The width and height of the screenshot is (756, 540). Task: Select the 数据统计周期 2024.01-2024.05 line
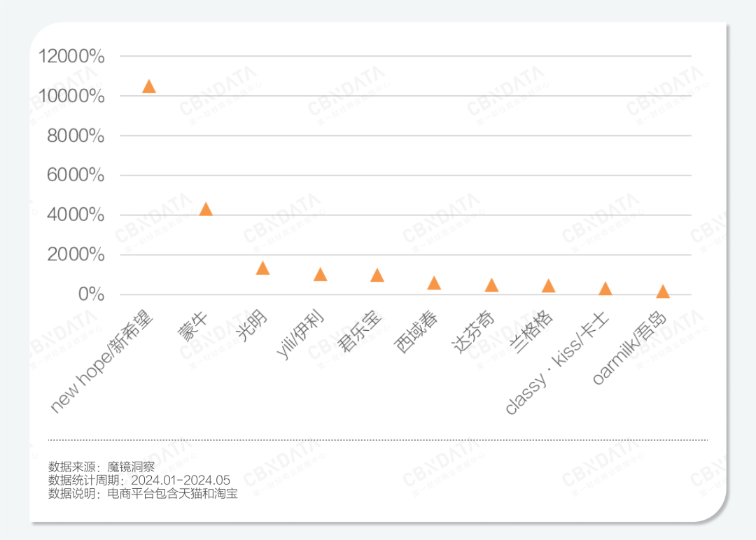click(x=139, y=481)
